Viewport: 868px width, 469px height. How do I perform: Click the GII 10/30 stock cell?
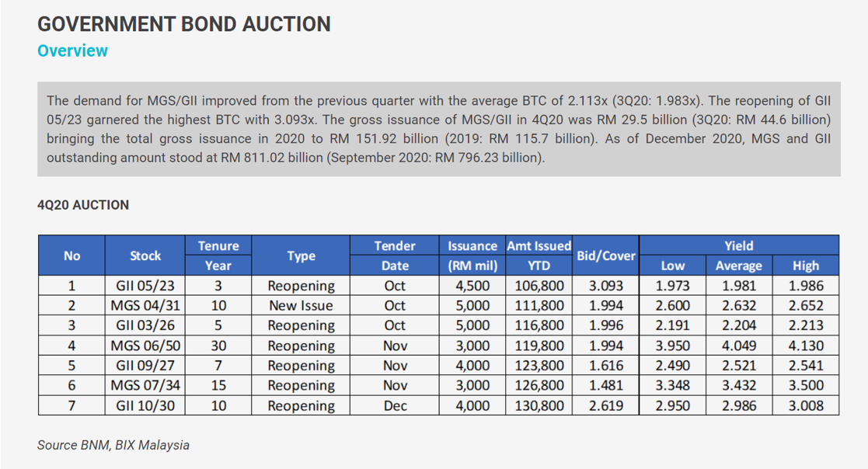tap(145, 405)
